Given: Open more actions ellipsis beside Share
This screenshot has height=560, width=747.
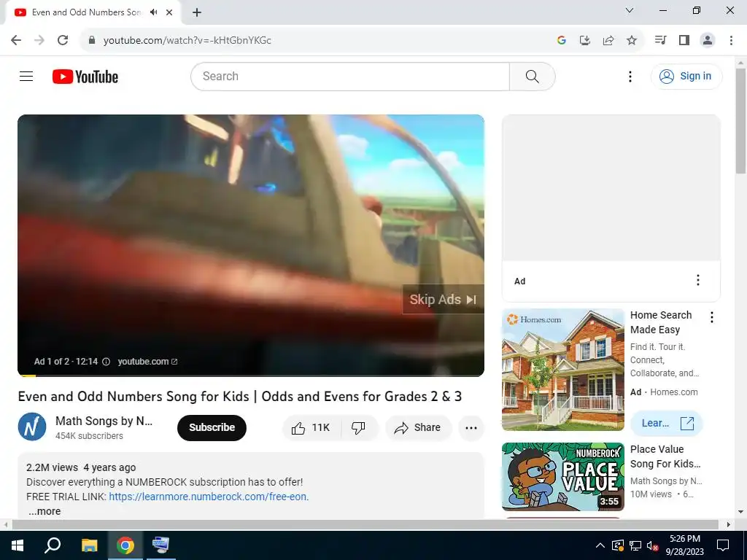Looking at the screenshot, I should pyautogui.click(x=471, y=427).
